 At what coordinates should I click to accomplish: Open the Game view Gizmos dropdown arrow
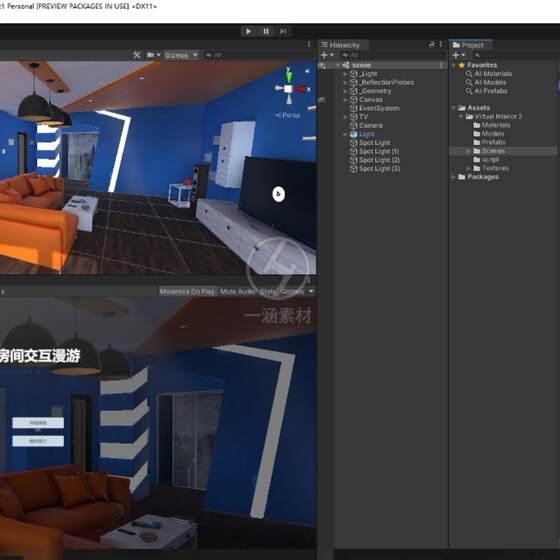click(x=311, y=291)
